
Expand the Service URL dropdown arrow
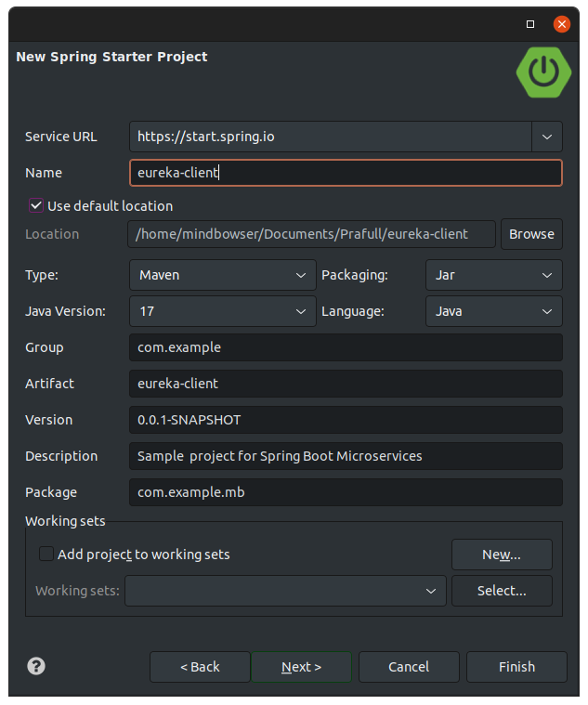(x=546, y=137)
